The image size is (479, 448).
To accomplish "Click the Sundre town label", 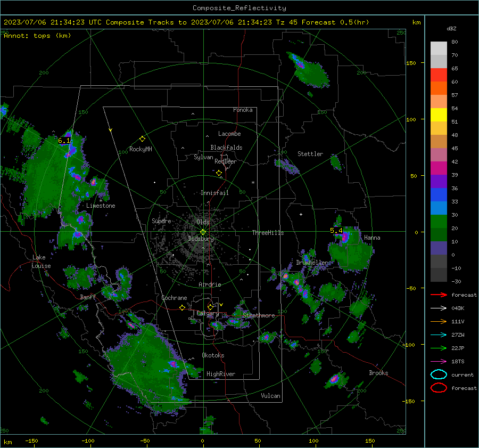I will pos(161,221).
